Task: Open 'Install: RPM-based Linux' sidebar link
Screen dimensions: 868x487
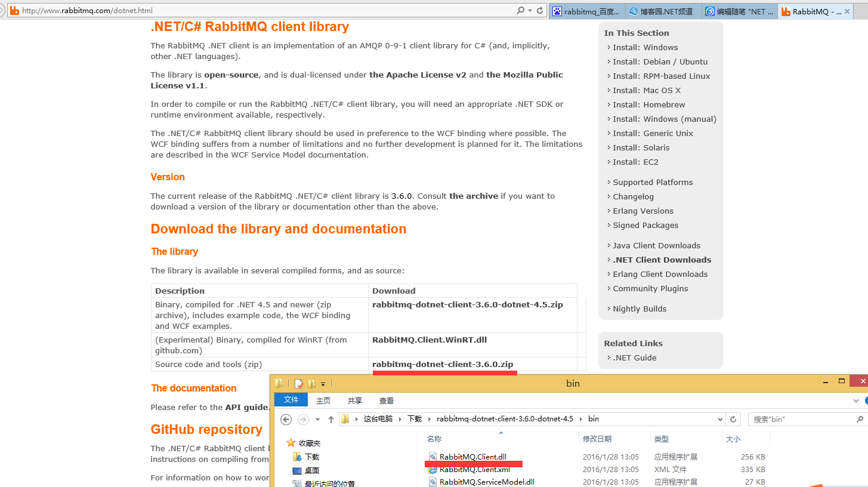Action: [661, 76]
